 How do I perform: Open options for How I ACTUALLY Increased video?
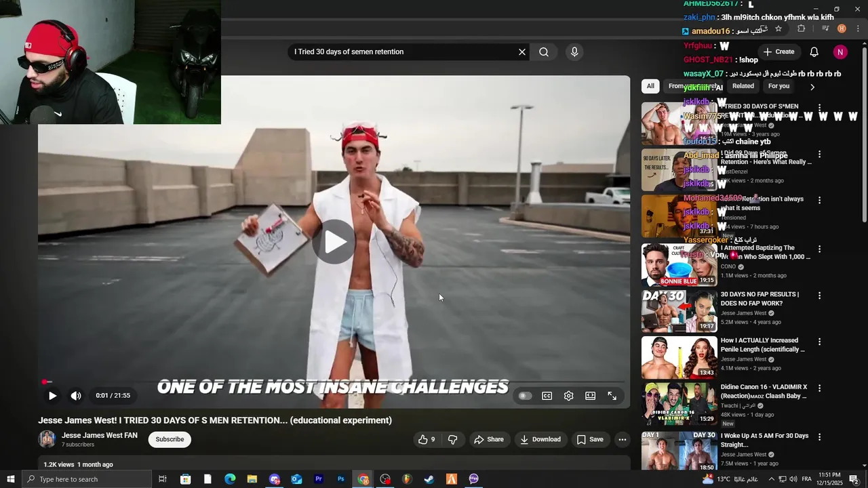(819, 342)
